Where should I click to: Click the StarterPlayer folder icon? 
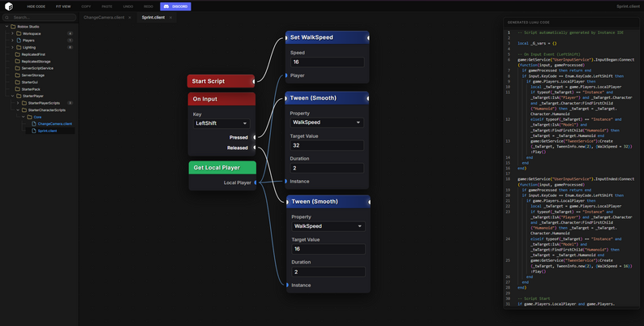19,96
